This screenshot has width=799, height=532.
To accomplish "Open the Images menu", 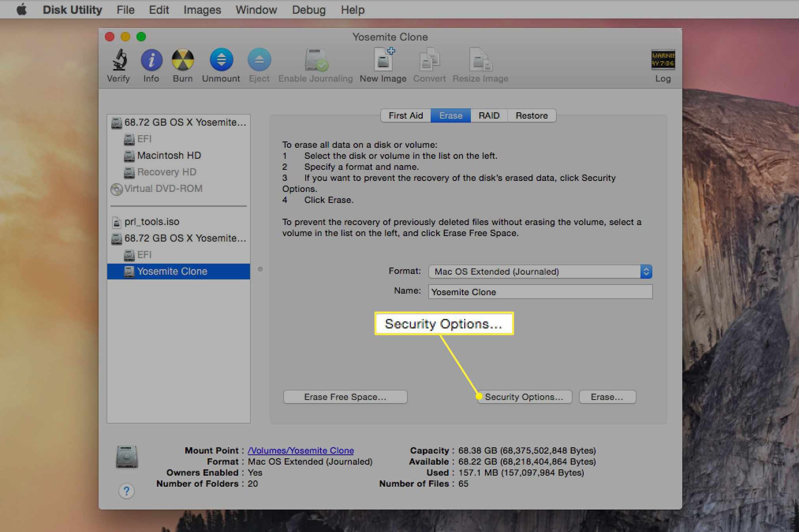I will pyautogui.click(x=202, y=9).
